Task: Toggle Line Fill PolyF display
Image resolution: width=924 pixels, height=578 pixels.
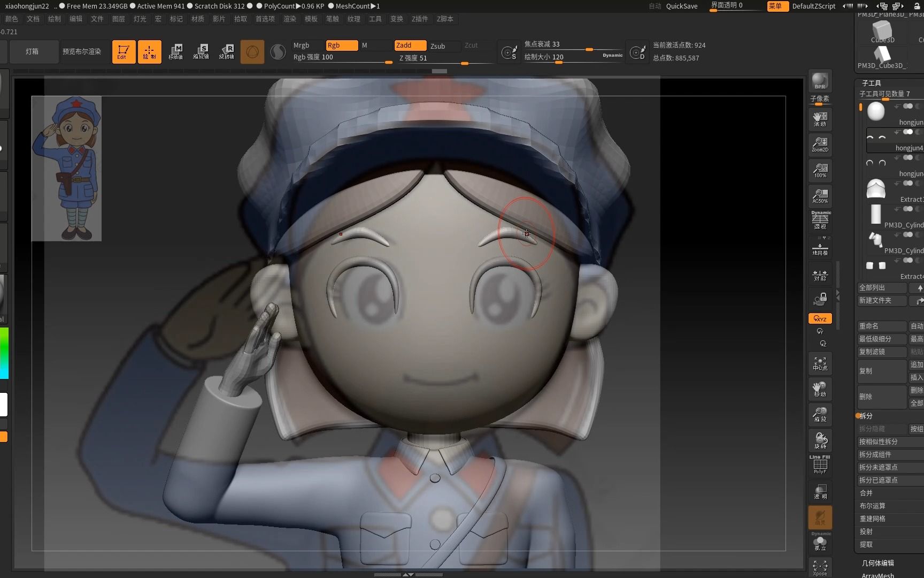Action: point(820,465)
